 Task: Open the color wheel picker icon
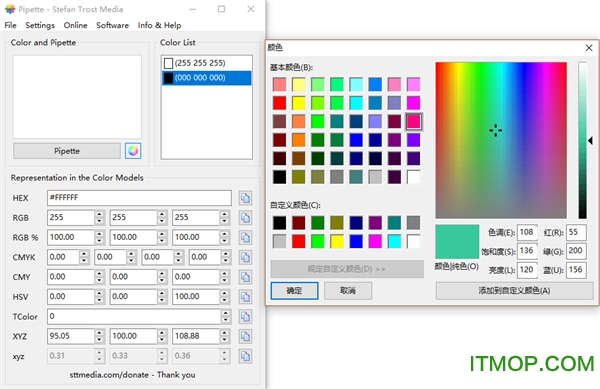click(x=133, y=151)
